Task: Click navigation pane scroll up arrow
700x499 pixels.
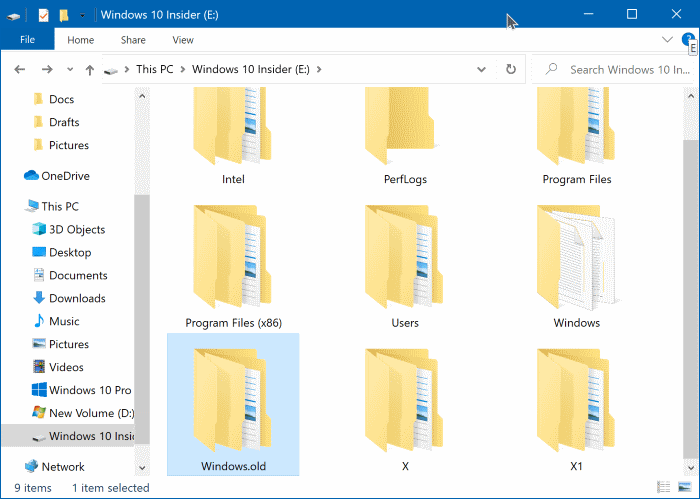Action: click(142, 96)
